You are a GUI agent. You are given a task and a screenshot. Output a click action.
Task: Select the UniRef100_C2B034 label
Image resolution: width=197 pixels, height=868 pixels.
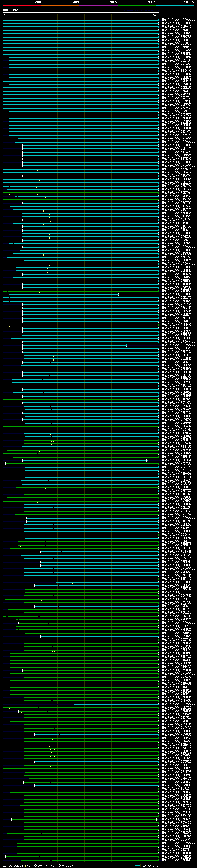176,128
